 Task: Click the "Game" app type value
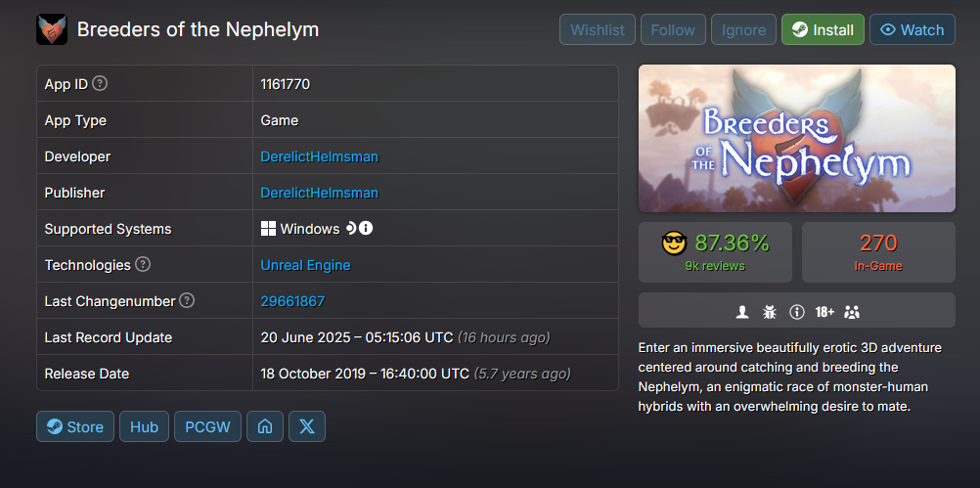coord(280,120)
